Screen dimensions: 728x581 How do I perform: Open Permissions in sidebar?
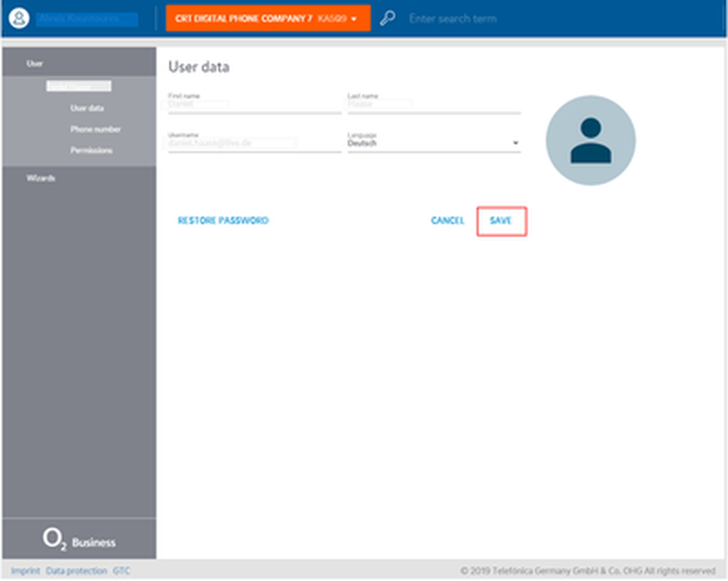pyautogui.click(x=91, y=150)
